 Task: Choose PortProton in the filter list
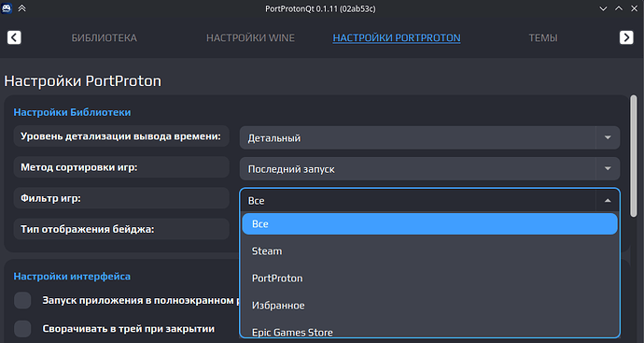(x=429, y=278)
